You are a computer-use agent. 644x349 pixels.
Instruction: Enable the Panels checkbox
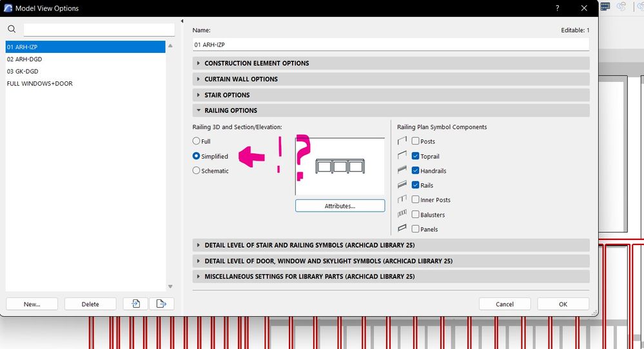[415, 229]
